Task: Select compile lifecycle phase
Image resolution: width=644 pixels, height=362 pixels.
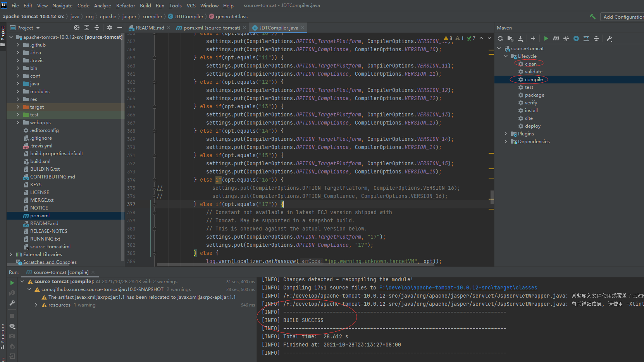Action: pos(534,80)
